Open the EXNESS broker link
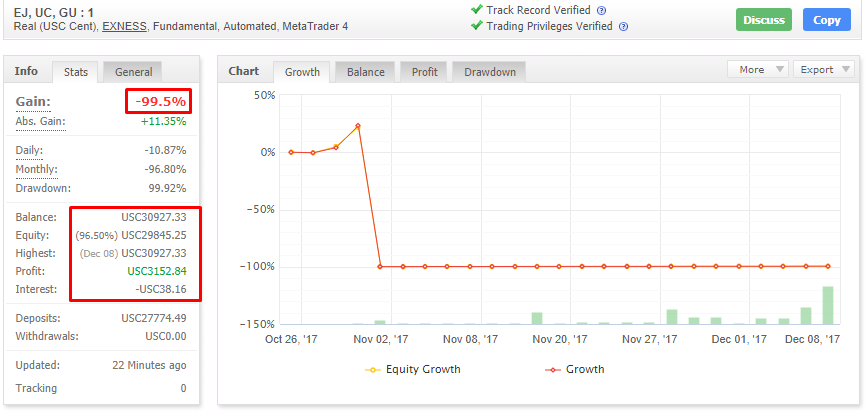 click(x=128, y=26)
